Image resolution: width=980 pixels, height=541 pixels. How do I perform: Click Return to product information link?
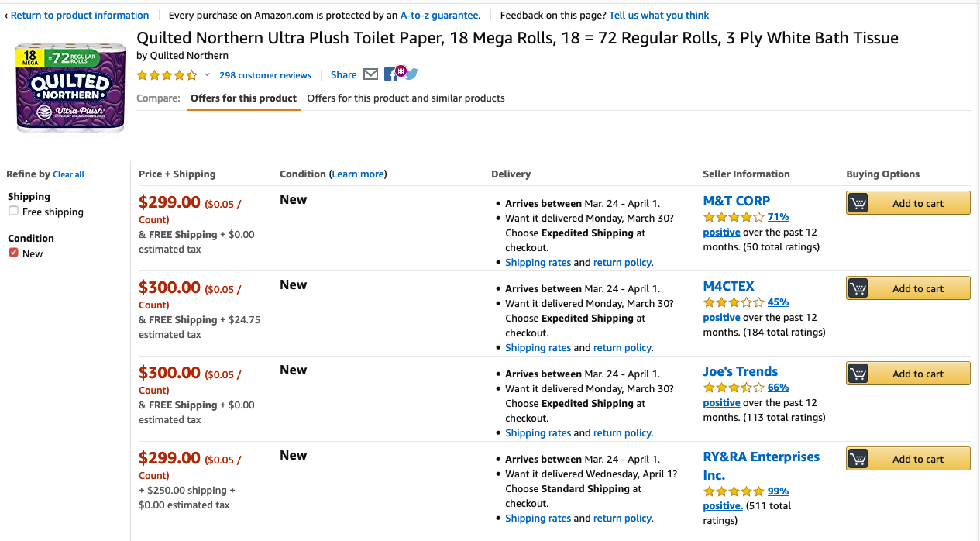(x=79, y=15)
